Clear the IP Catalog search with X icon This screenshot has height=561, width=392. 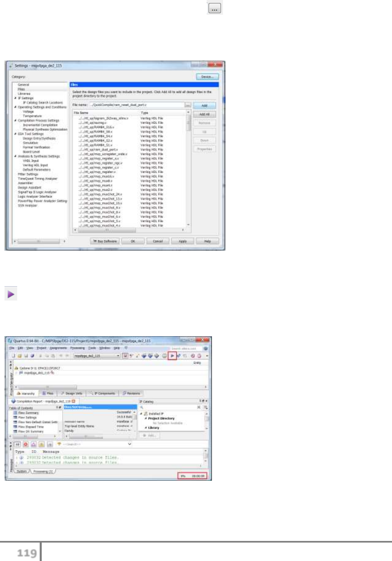[199, 407]
